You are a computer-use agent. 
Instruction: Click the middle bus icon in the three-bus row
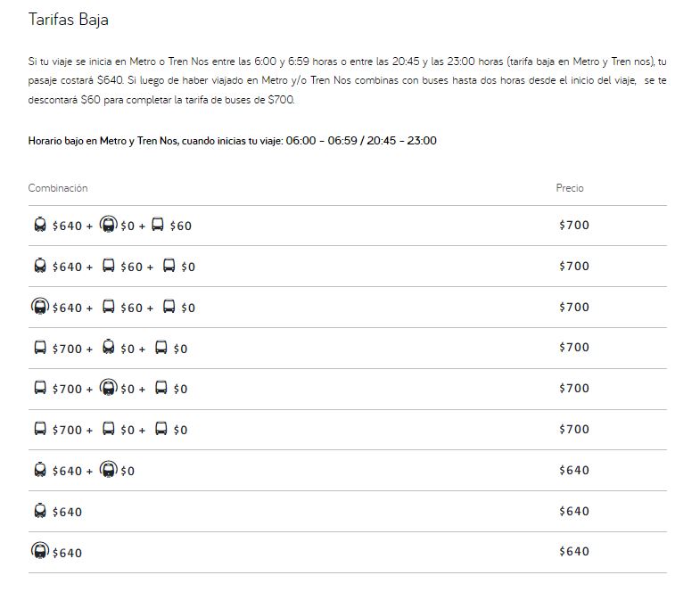(109, 429)
